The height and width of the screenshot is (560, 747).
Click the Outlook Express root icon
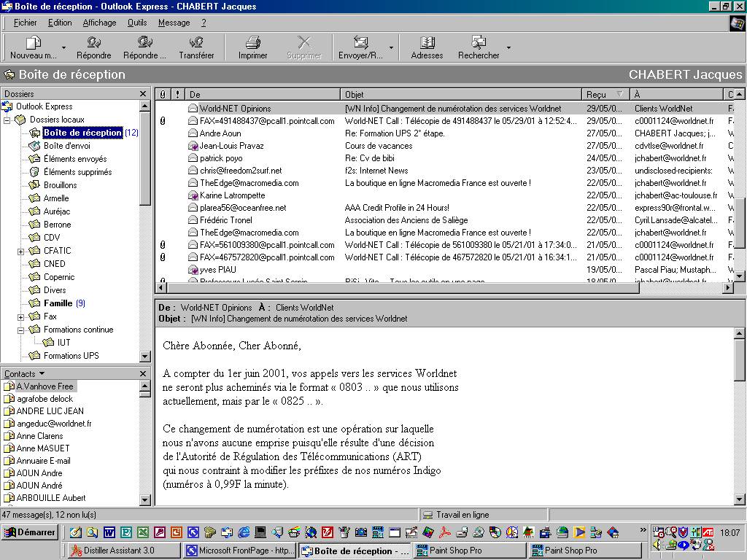[7, 106]
